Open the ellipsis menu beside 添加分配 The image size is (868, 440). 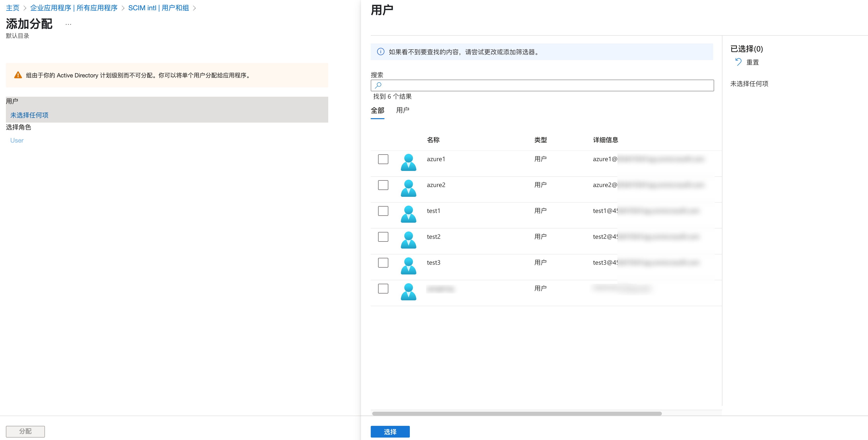coord(68,24)
